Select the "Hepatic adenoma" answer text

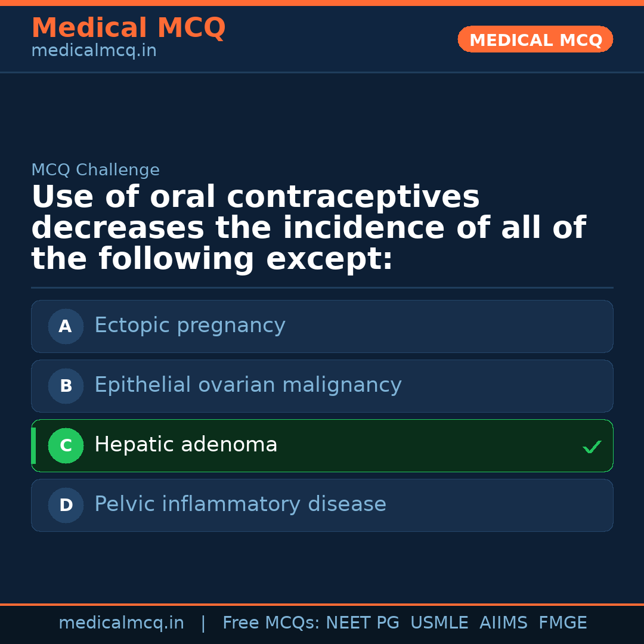point(185,445)
